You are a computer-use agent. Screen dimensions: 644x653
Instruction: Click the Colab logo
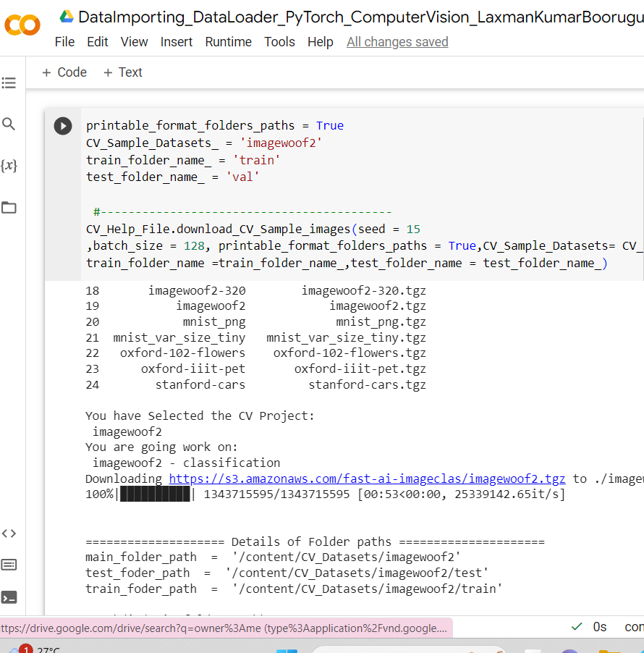click(22, 25)
